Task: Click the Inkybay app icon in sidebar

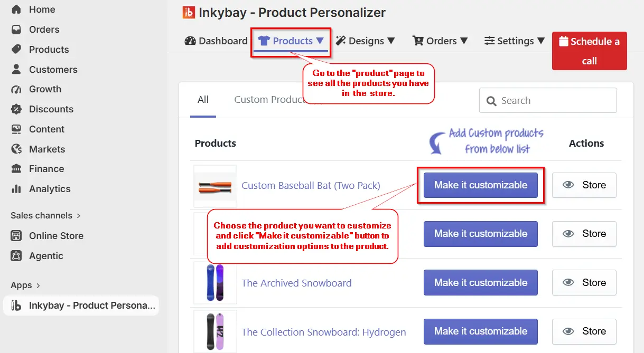Action: pyautogui.click(x=16, y=306)
